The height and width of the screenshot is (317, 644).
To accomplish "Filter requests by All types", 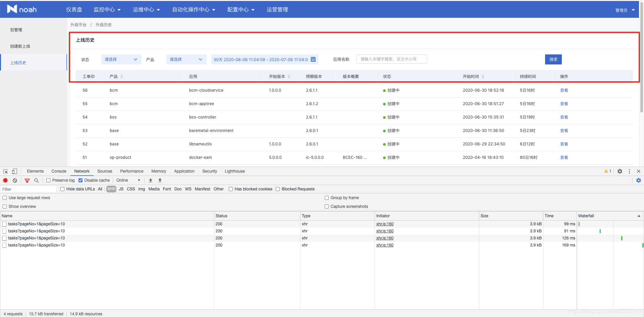I will (x=100, y=189).
